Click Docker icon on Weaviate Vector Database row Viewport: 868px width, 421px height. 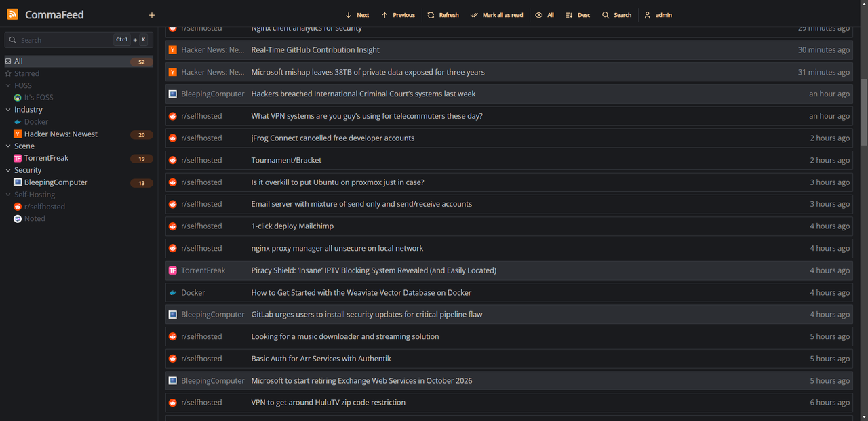click(173, 293)
